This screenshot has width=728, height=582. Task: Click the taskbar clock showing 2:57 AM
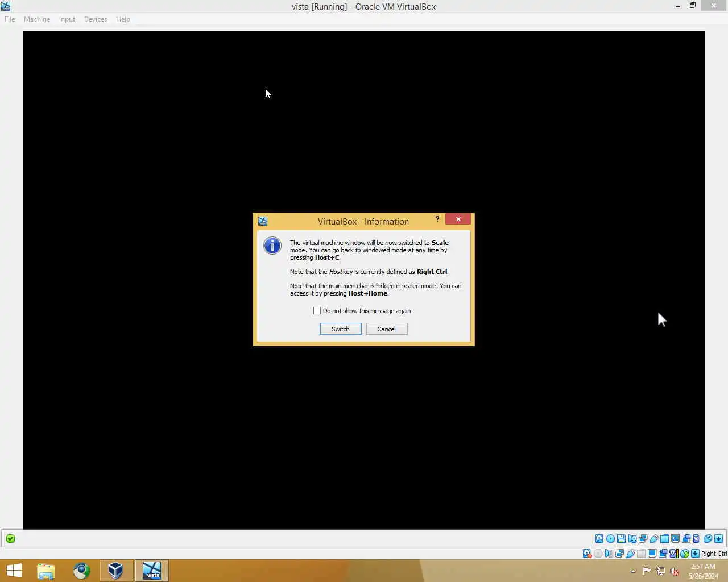click(x=704, y=571)
